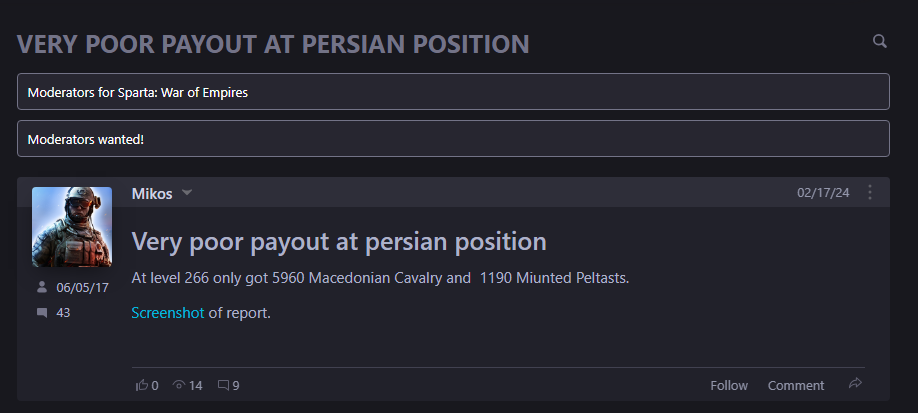This screenshot has width=918, height=413.
Task: Expand the dropdown arrow next to Mikos
Action: click(x=187, y=193)
